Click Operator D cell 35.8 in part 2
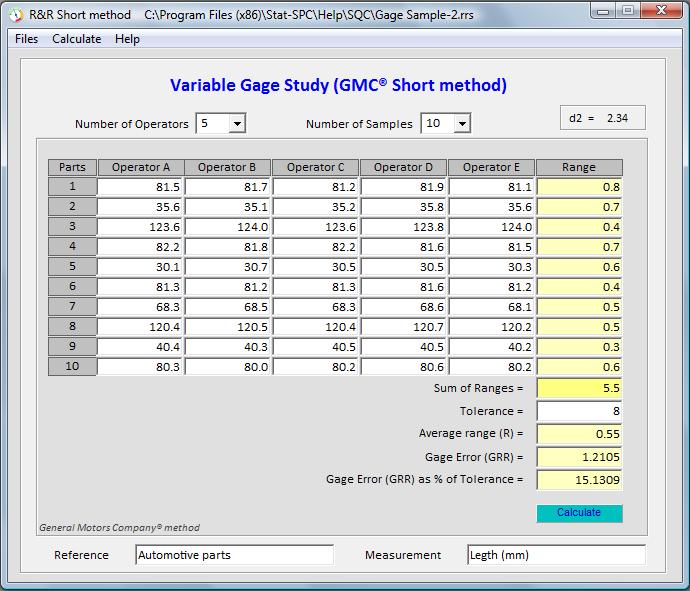Screen dimensions: 690x591 click(x=404, y=207)
